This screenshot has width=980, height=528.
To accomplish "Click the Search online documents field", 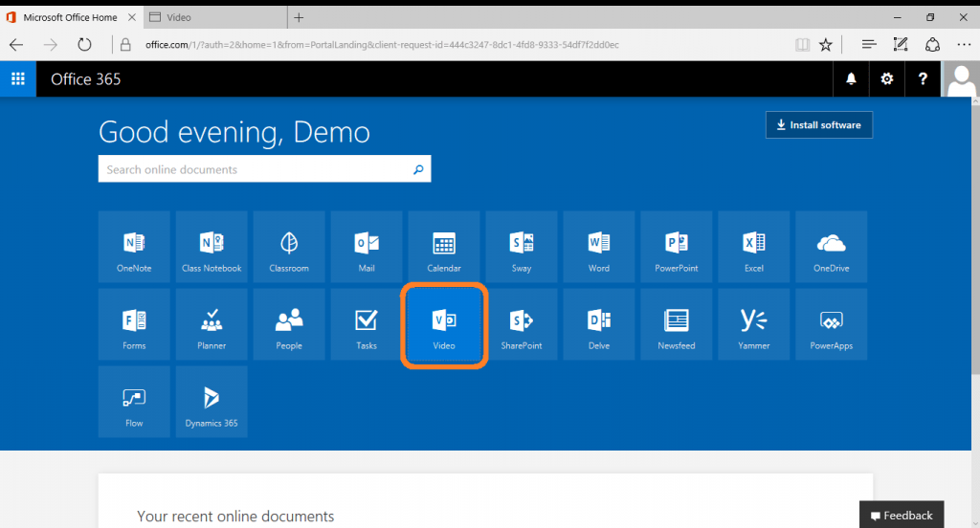I will [264, 168].
